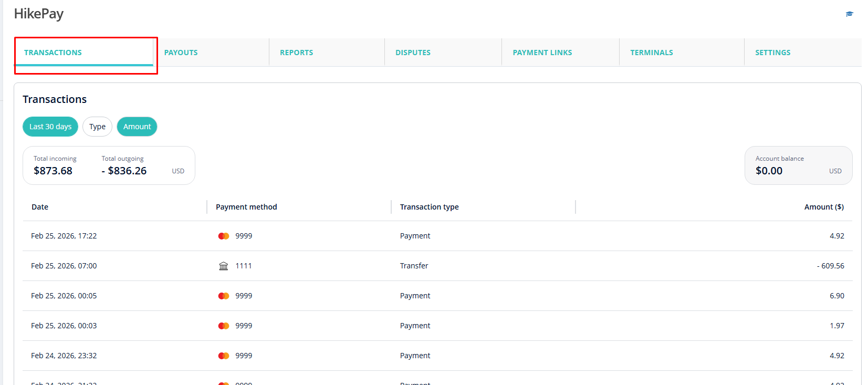Screen dimensions: 868x385
Task: Click Mastercard icon for Feb 24 23:32 payment
Action: click(224, 356)
